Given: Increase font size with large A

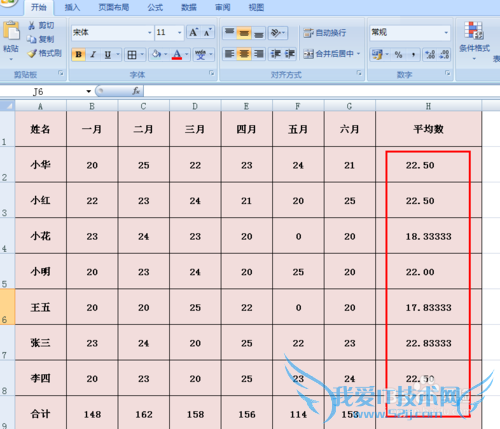Looking at the screenshot, I should pos(193,33).
